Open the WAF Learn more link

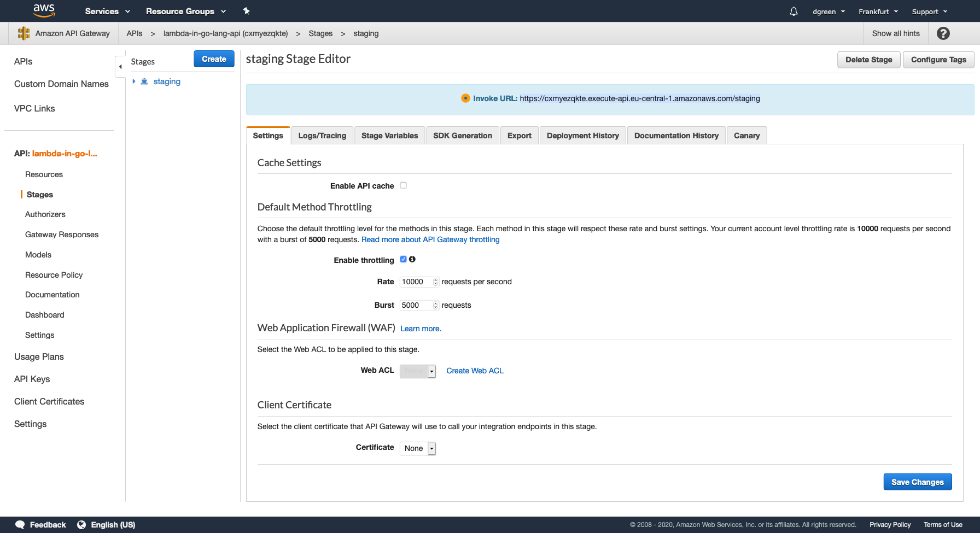tap(421, 329)
